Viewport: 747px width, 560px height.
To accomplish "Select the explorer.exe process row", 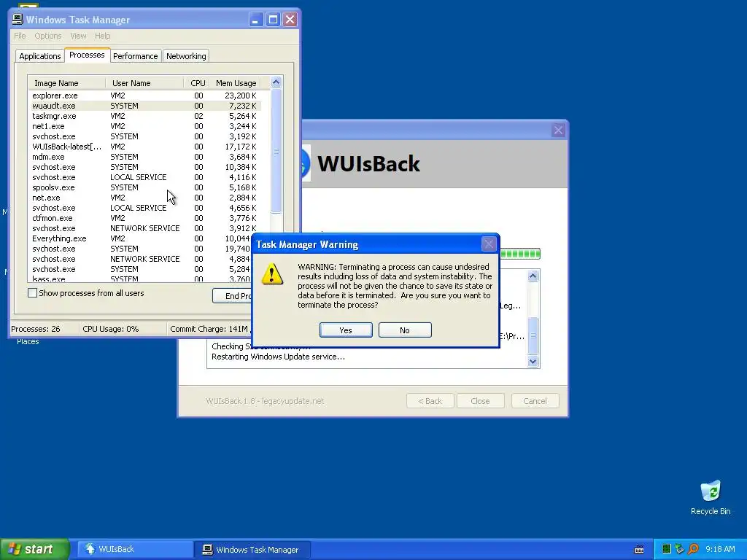I will (x=145, y=96).
